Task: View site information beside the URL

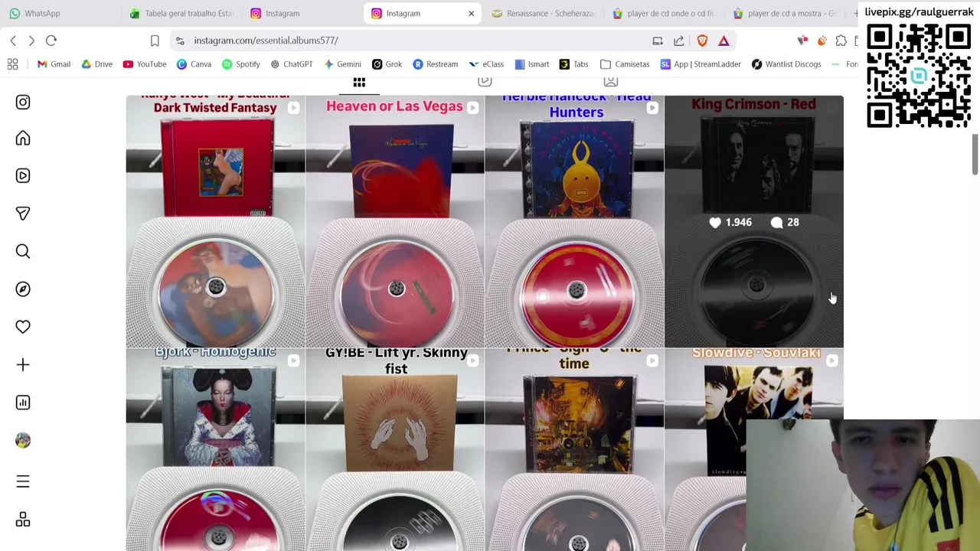Action: pyautogui.click(x=179, y=41)
